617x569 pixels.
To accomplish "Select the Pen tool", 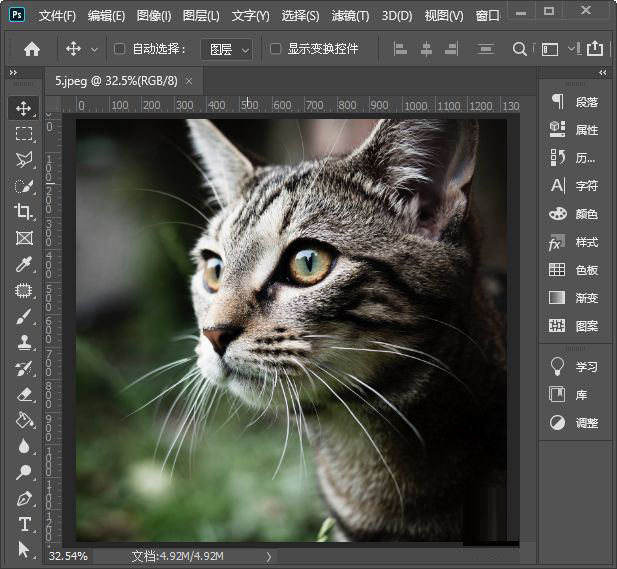I will [24, 498].
